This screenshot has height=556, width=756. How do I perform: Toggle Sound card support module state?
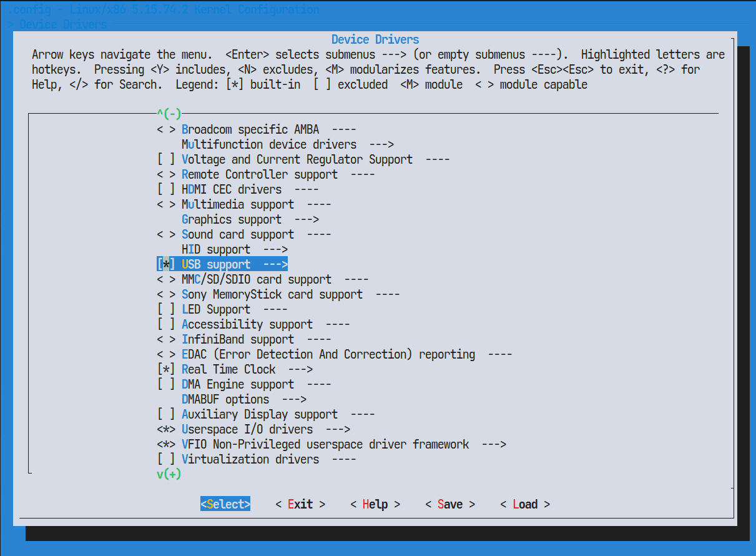coord(166,234)
